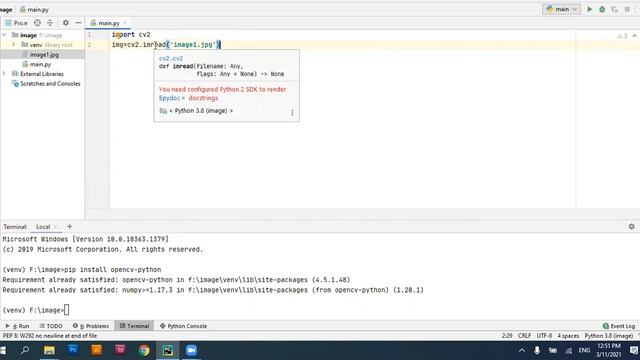Select image1.jpg in project tree
Viewport: 640px width, 360px height.
(x=44, y=54)
